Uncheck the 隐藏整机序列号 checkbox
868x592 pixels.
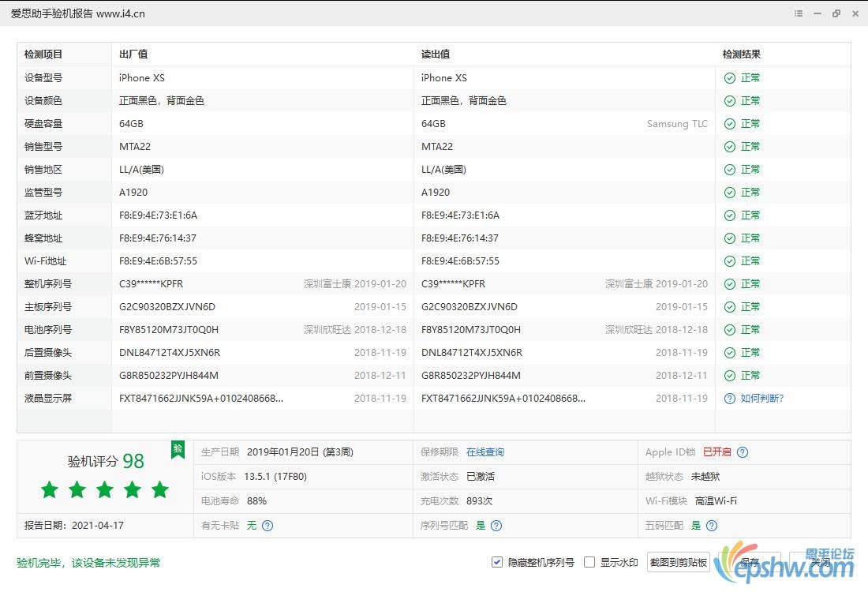point(496,562)
